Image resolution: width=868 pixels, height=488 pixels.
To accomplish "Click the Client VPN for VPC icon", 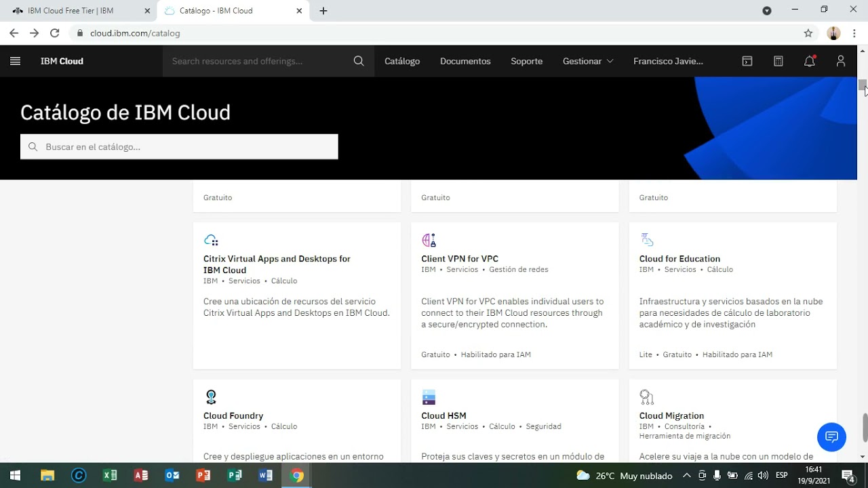I will pos(429,240).
